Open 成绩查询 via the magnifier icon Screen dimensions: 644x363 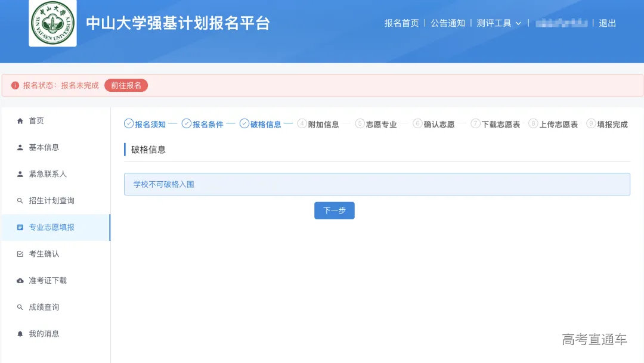coord(20,306)
